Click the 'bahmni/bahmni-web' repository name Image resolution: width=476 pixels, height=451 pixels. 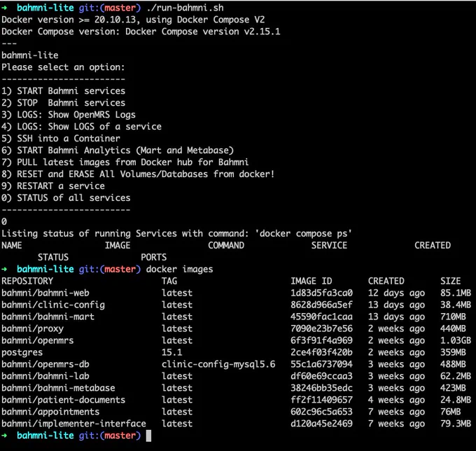pos(45,293)
